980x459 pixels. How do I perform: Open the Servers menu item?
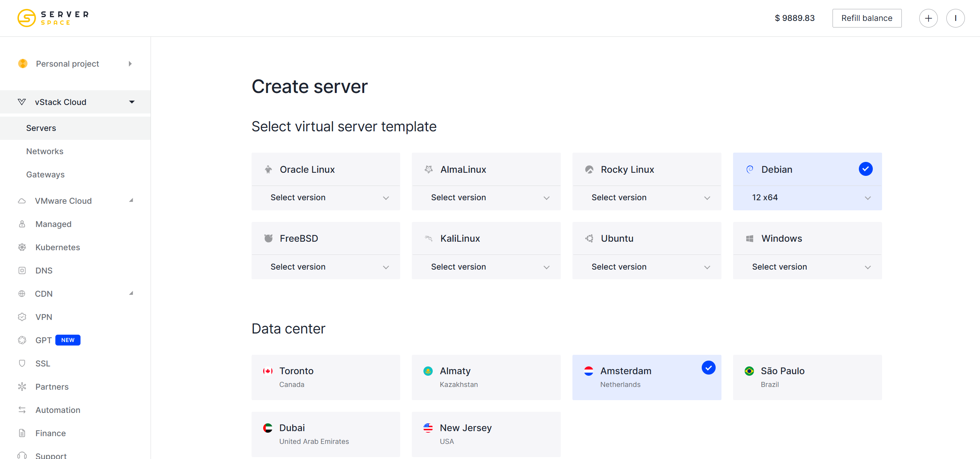click(75, 128)
